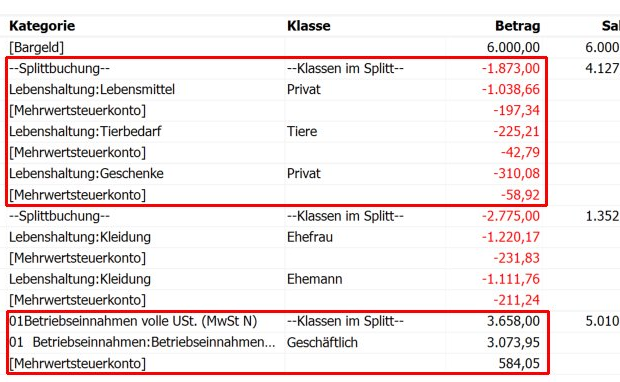This screenshot has height=382, width=620.
Task: Select the 6.000,00 Bargeld amount
Action: pos(513,47)
